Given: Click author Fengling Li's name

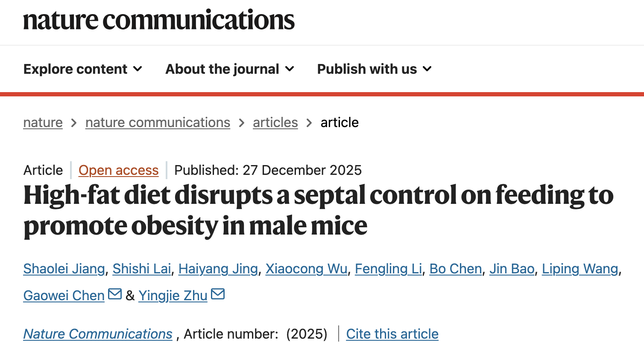Looking at the screenshot, I should pyautogui.click(x=388, y=269).
